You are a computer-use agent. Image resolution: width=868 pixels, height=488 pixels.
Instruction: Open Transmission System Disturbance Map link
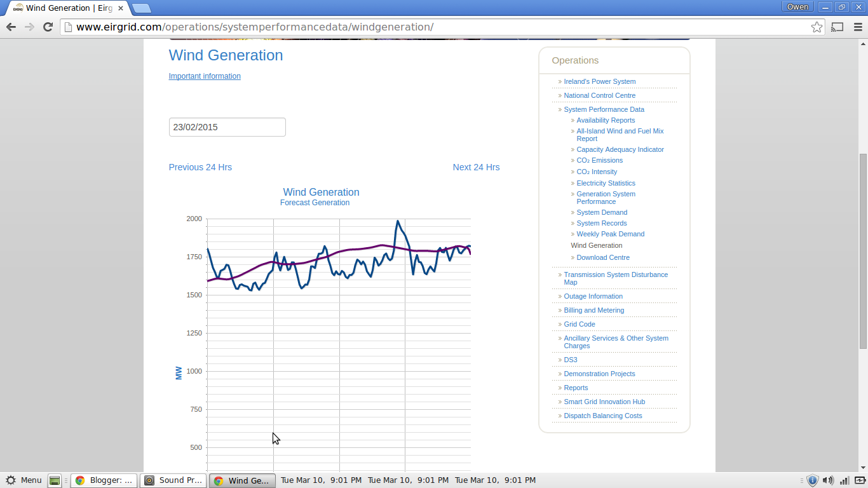pos(616,278)
